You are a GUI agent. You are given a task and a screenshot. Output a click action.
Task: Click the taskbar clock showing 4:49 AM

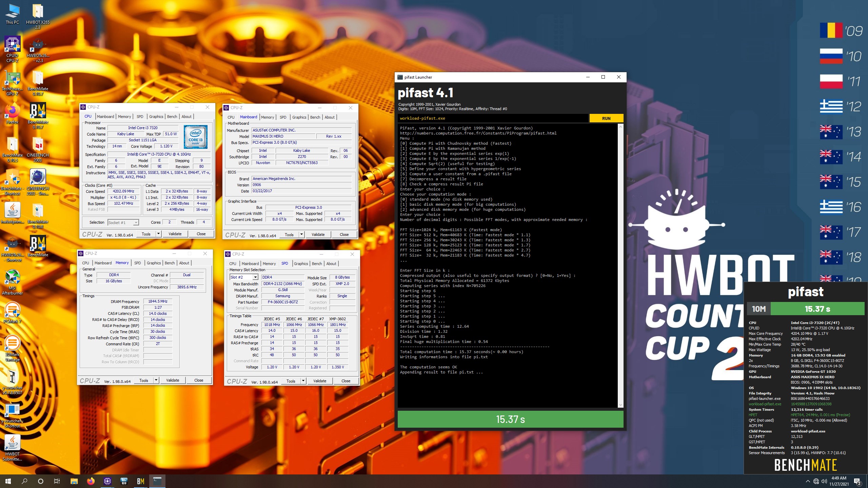click(839, 481)
